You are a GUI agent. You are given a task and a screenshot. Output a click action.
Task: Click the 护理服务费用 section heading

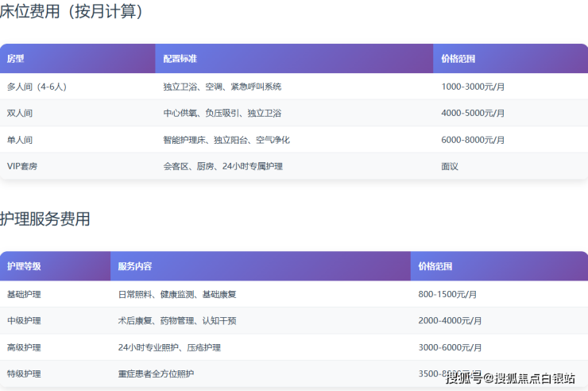45,219
